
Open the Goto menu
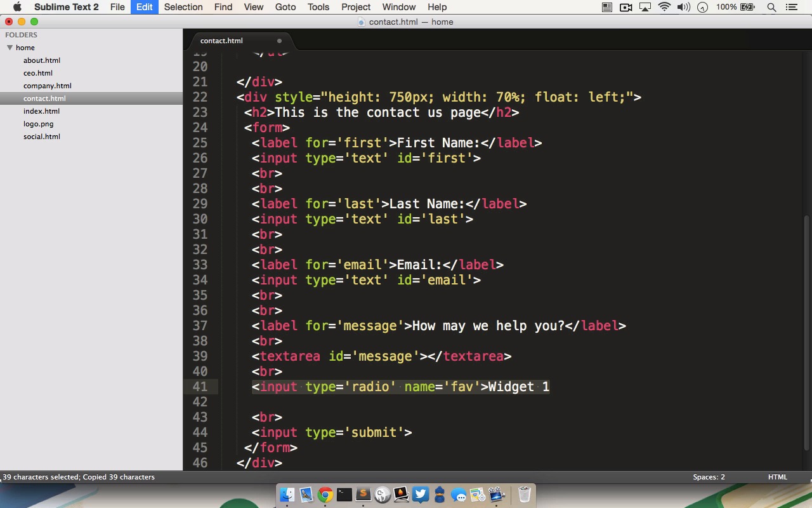coord(285,7)
